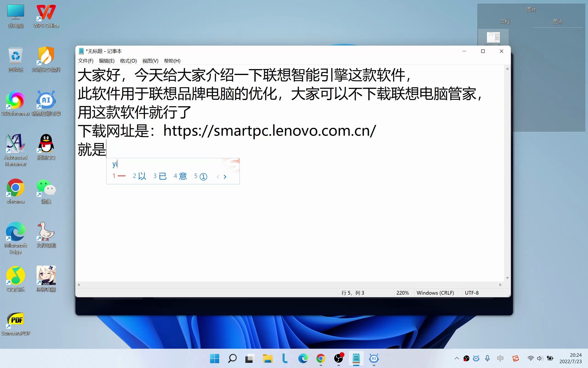The image size is (588, 368).
Task: Switch to Chrome on the taskbar
Action: tap(321, 358)
